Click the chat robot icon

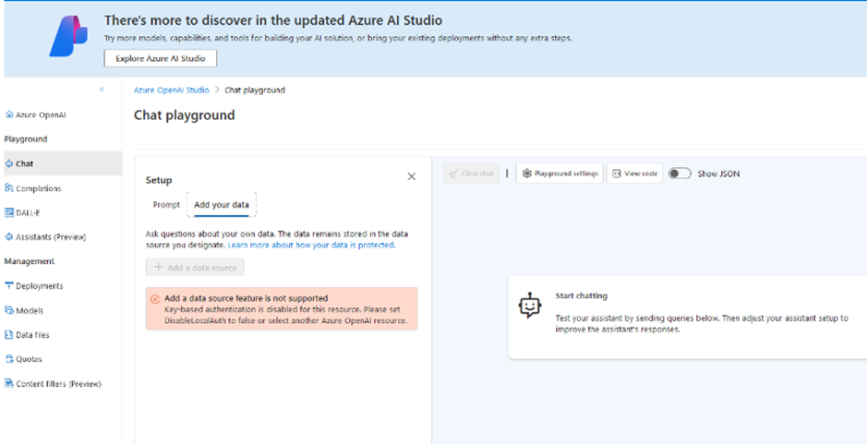click(x=529, y=305)
